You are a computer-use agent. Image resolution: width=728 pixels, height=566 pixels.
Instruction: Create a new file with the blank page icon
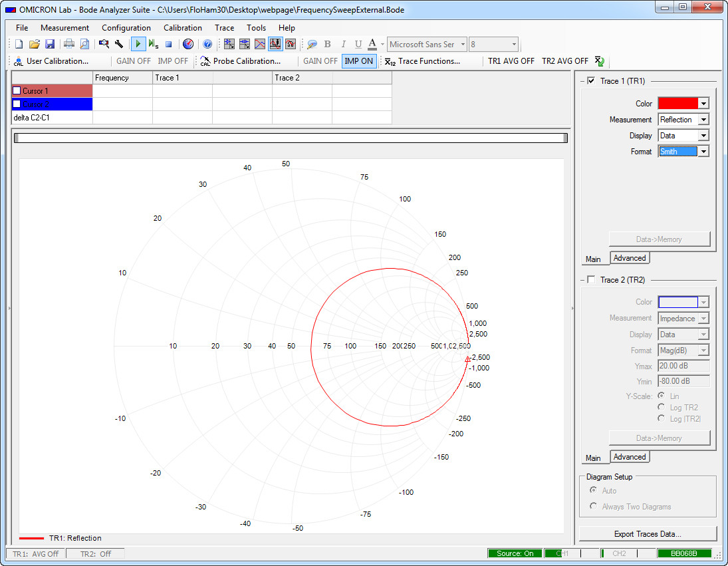19,44
